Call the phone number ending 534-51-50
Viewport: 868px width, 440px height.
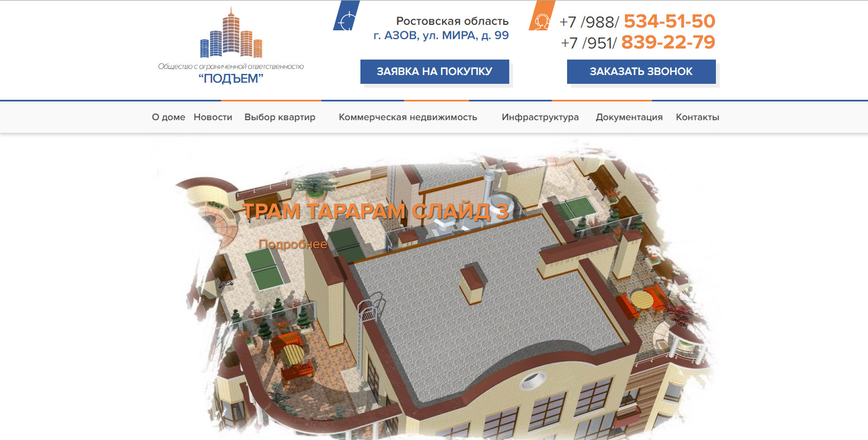point(637,22)
